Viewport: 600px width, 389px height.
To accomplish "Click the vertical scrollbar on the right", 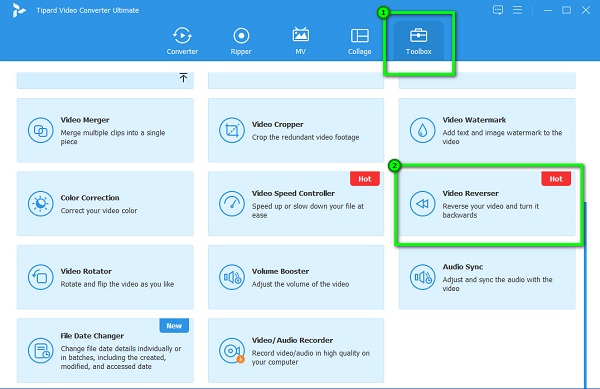I will 585,295.
